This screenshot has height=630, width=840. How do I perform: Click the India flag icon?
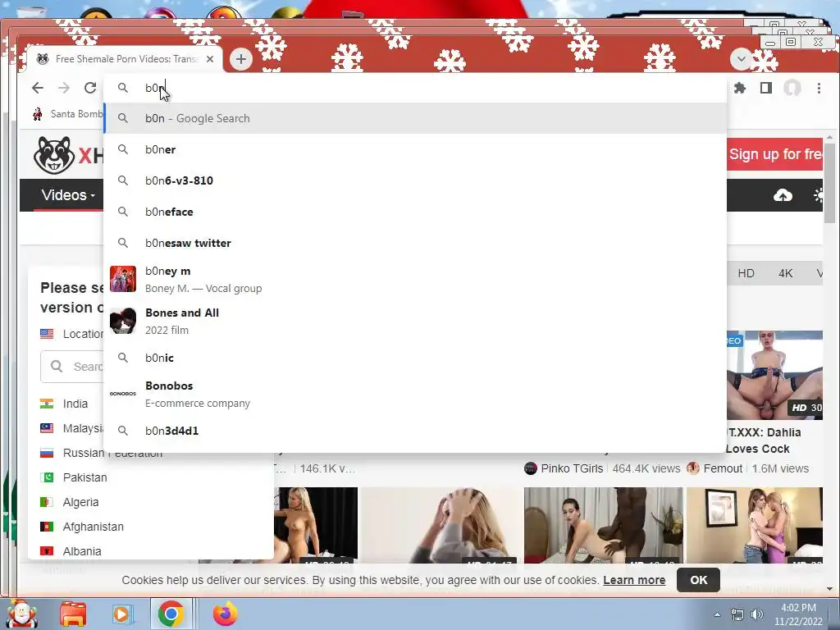click(47, 404)
